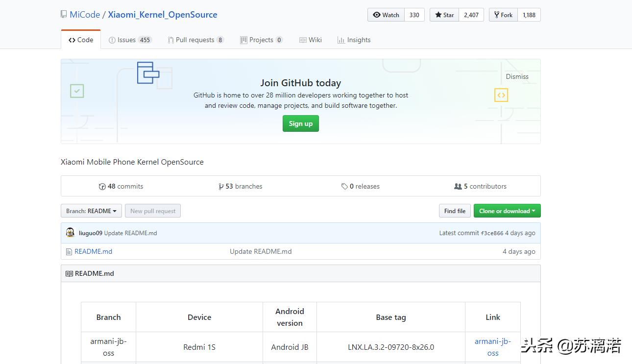
Task: Open the 0 releases page
Action: coord(361,186)
